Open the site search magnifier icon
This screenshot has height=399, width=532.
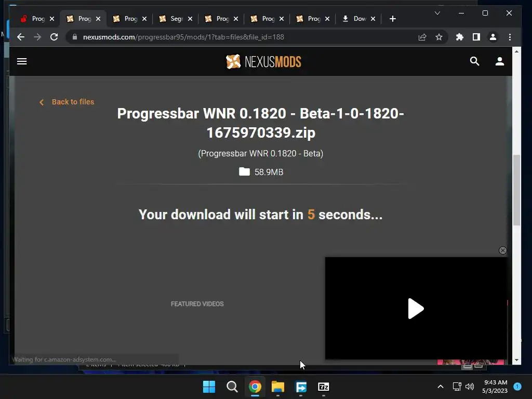click(x=474, y=61)
